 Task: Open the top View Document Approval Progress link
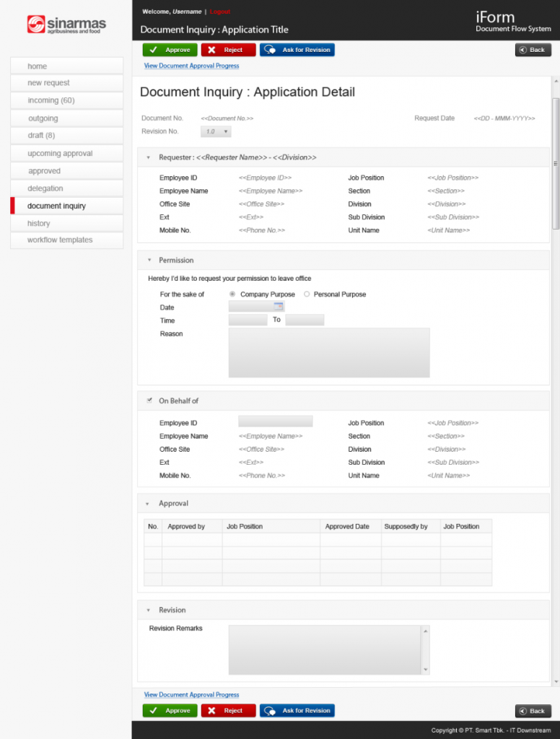click(191, 66)
